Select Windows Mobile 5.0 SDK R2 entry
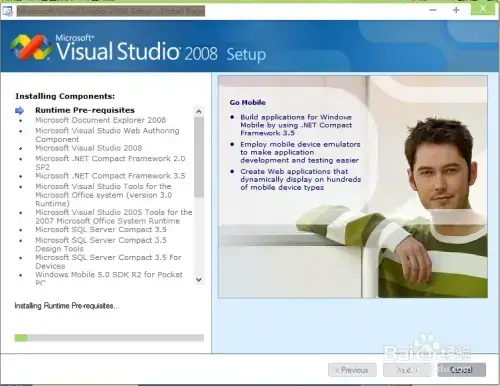500x386 pixels. (x=109, y=279)
